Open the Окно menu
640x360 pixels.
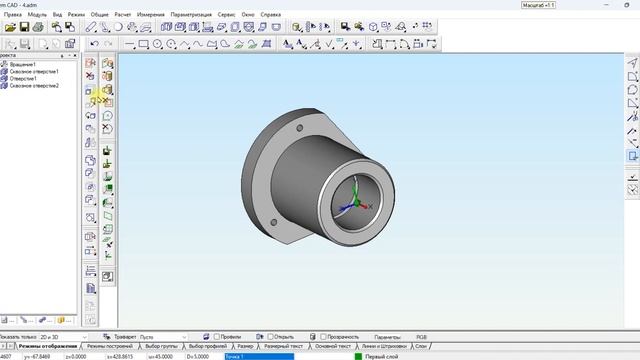(248, 14)
